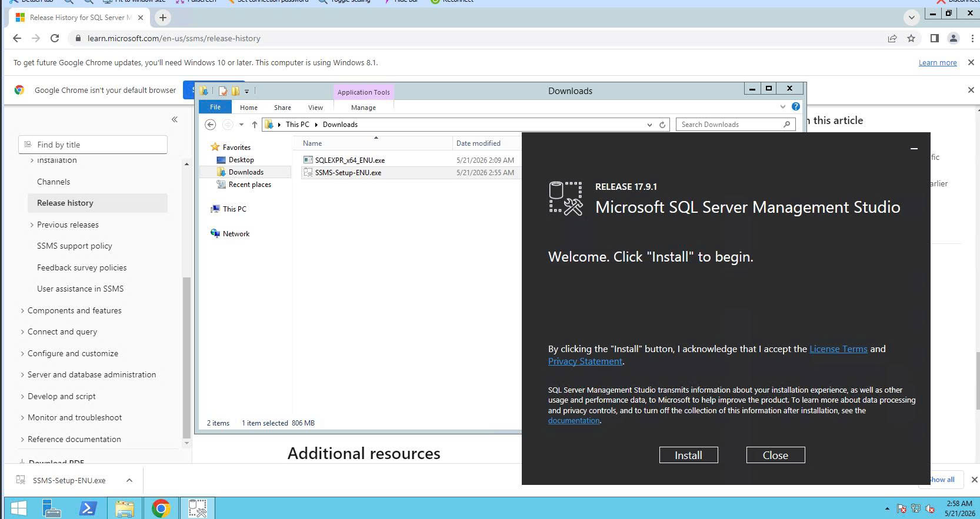The width and height of the screenshot is (980, 519).
Task: Open a new Chrome tab
Action: pyautogui.click(x=163, y=18)
